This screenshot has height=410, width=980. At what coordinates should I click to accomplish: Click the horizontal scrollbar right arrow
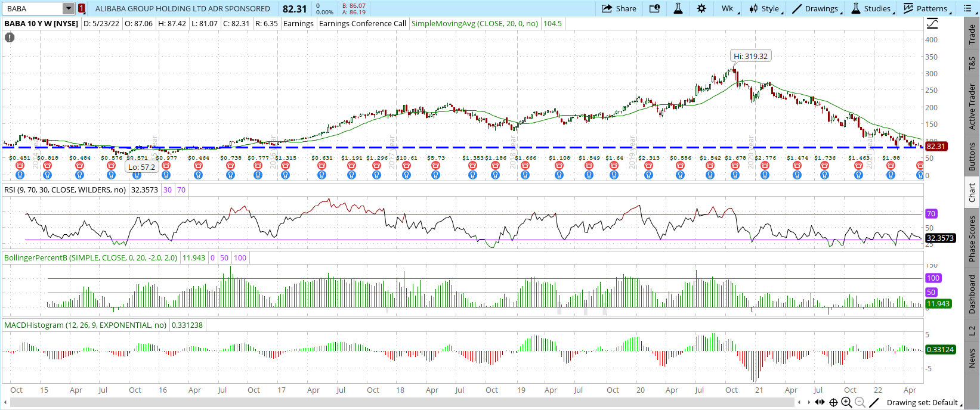coord(808,402)
